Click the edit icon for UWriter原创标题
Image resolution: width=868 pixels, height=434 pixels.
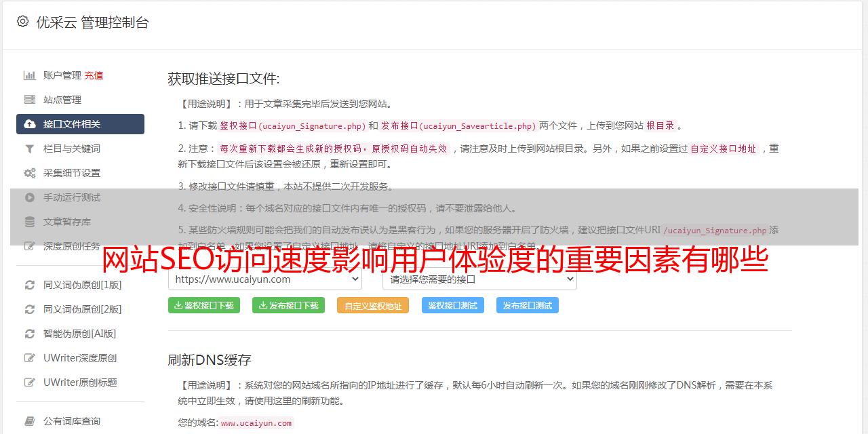pos(30,382)
